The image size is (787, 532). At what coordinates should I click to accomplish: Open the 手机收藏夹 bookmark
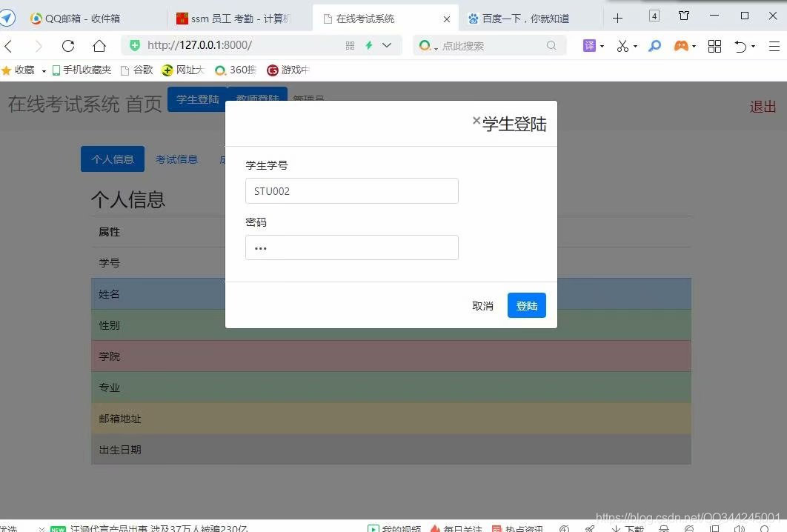82,70
